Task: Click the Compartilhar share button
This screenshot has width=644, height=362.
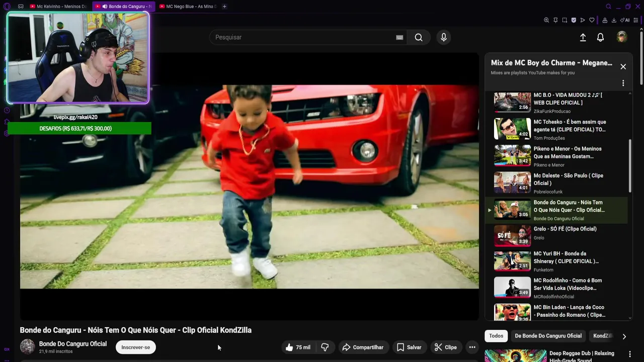Action: (x=363, y=347)
